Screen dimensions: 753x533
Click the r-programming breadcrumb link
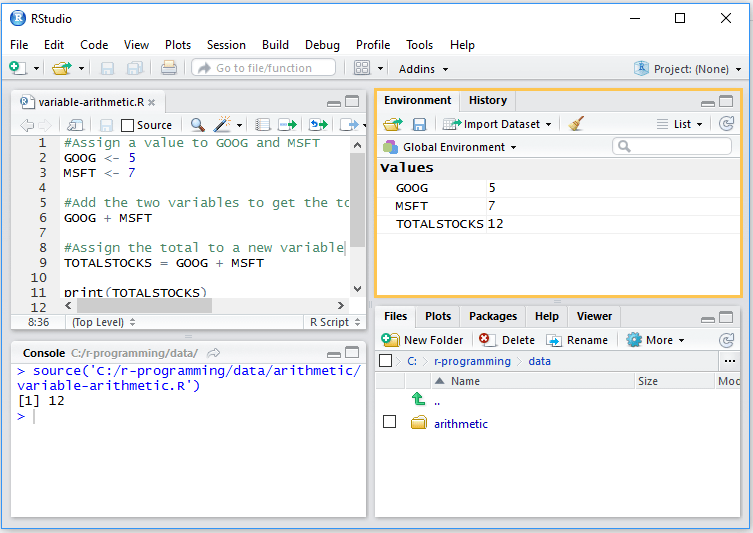click(x=472, y=361)
